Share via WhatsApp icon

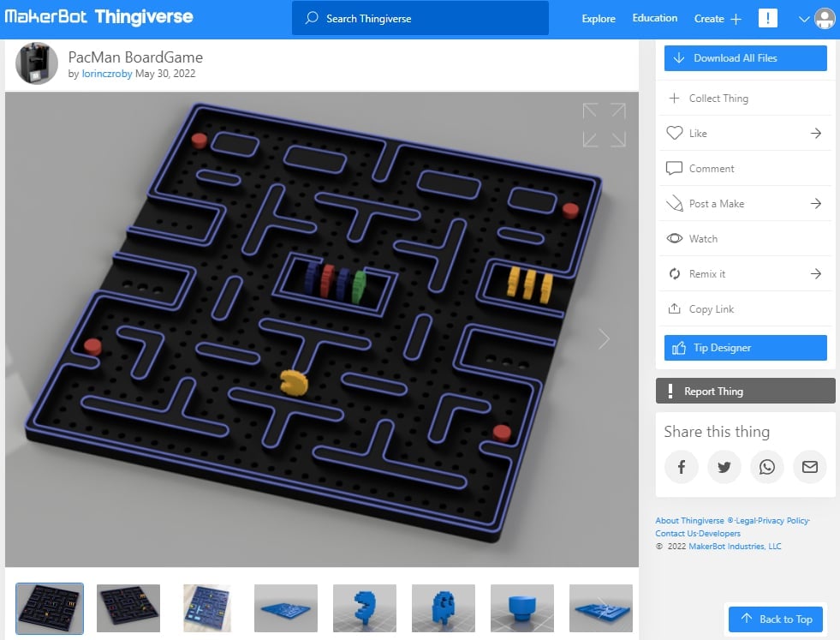(766, 467)
